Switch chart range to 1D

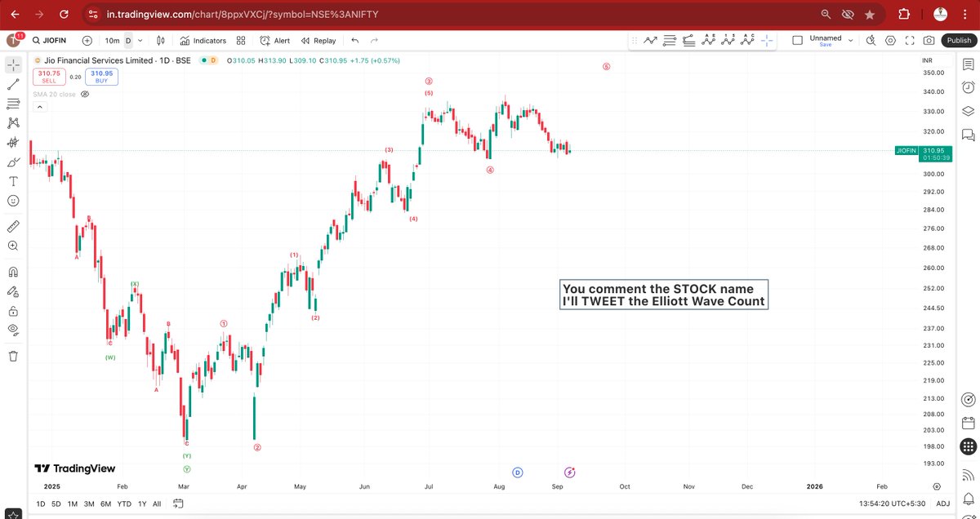pos(41,503)
